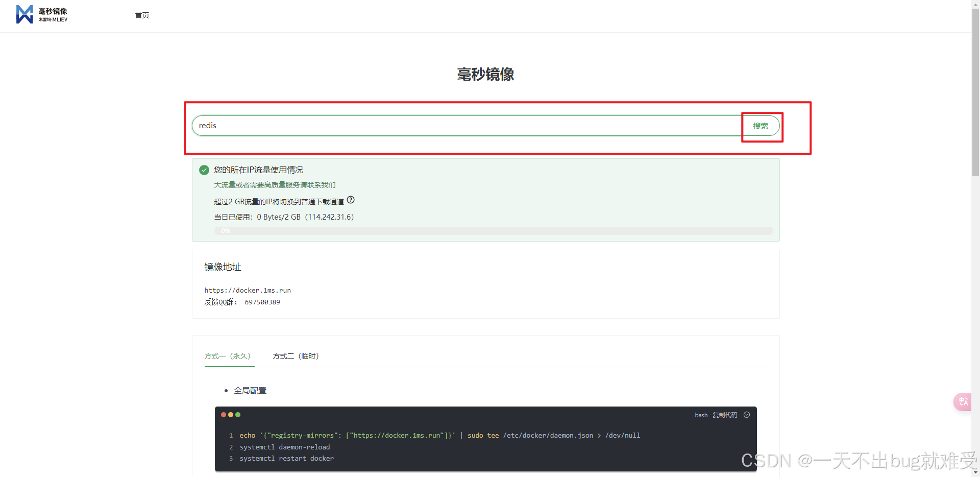The width and height of the screenshot is (980, 477).
Task: Click 复制代码 to copy the bash commands
Action: tap(725, 415)
